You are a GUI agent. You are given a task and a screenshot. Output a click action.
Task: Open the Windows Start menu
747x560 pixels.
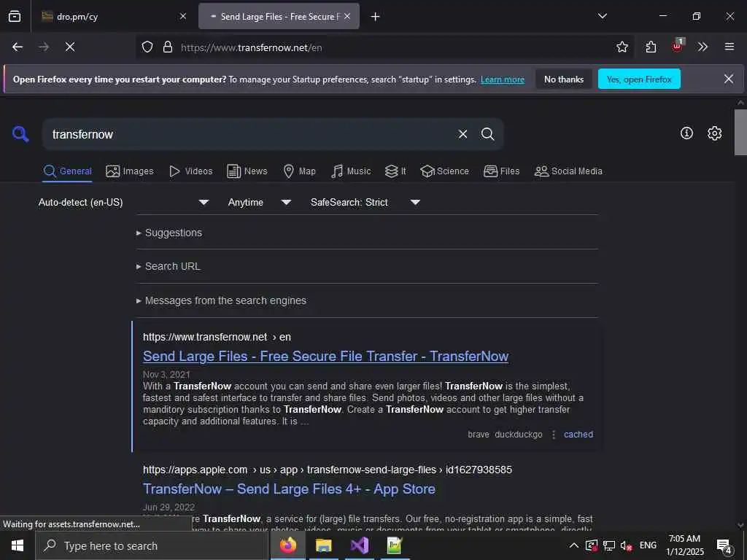(x=18, y=545)
